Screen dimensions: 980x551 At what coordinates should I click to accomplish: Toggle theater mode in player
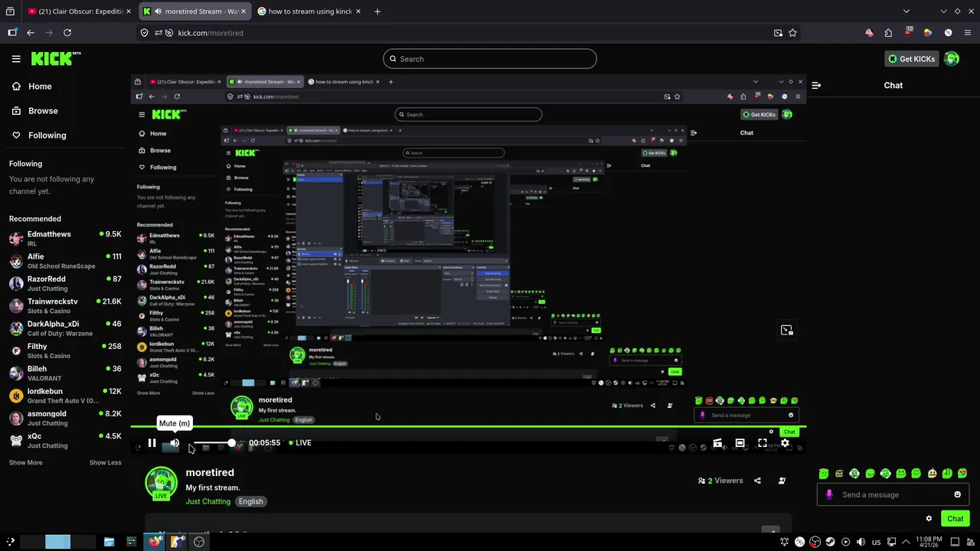coord(740,442)
